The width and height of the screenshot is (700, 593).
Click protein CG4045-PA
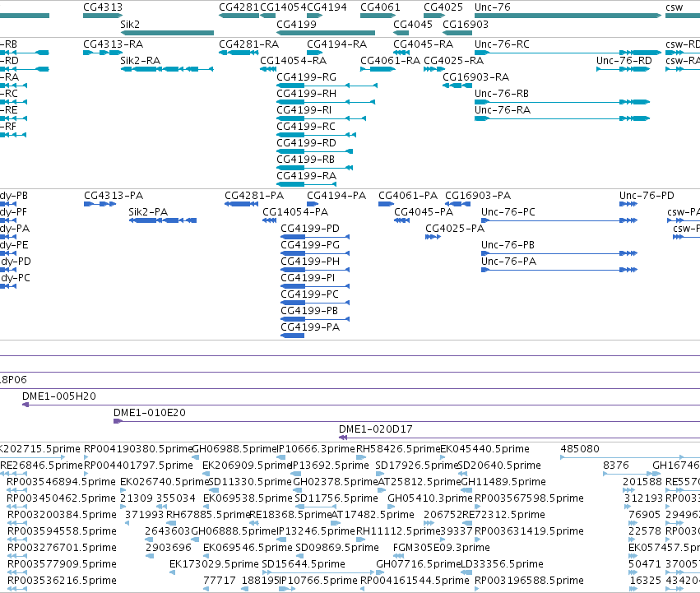pyautogui.click(x=424, y=212)
